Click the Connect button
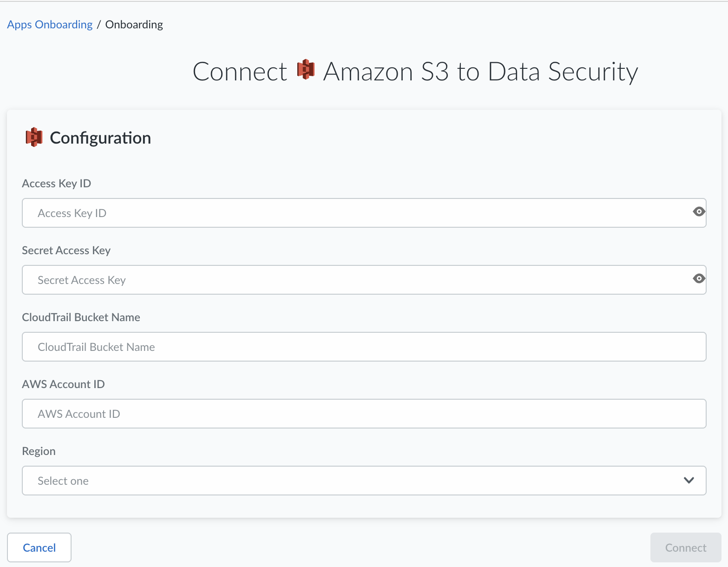 coord(685,547)
